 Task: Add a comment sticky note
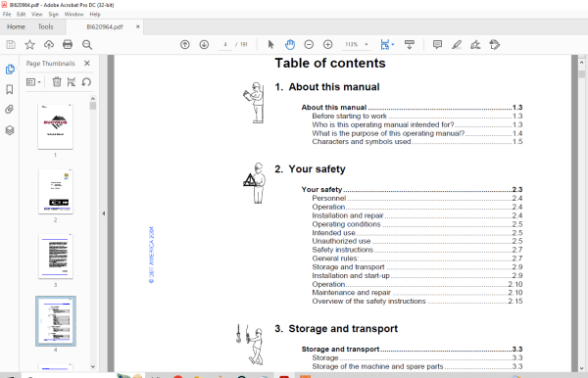(437, 45)
